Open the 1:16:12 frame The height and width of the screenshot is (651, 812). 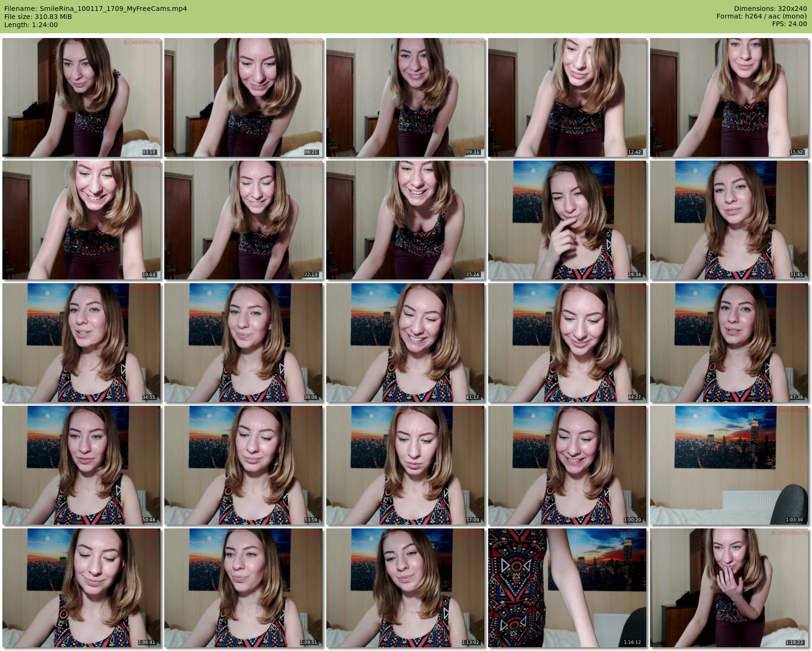[567, 588]
